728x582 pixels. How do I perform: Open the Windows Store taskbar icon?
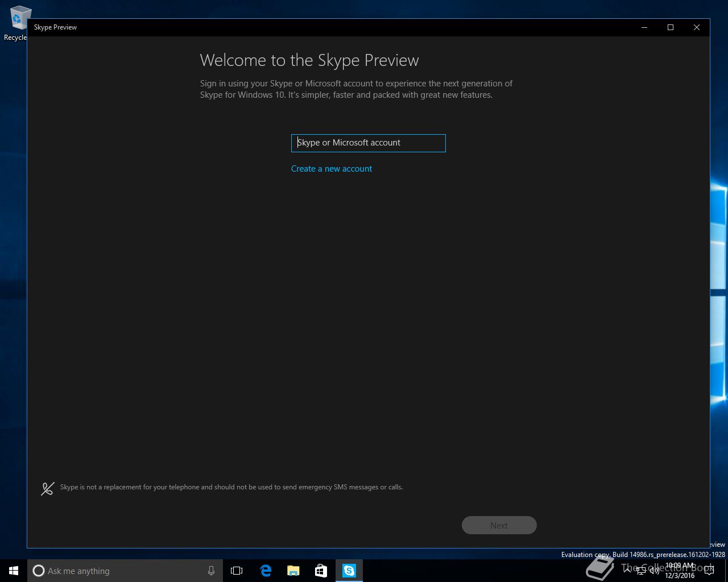[x=321, y=571]
